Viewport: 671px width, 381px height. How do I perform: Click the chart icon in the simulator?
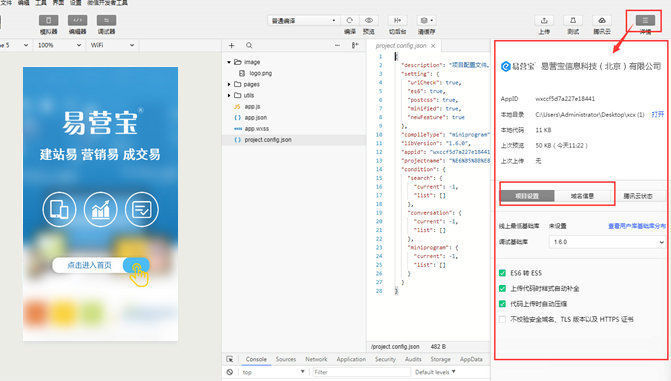tap(101, 209)
